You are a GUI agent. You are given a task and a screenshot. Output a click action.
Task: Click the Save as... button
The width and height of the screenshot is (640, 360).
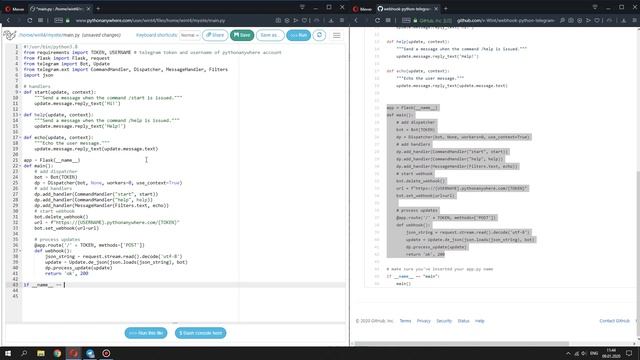coord(270,35)
